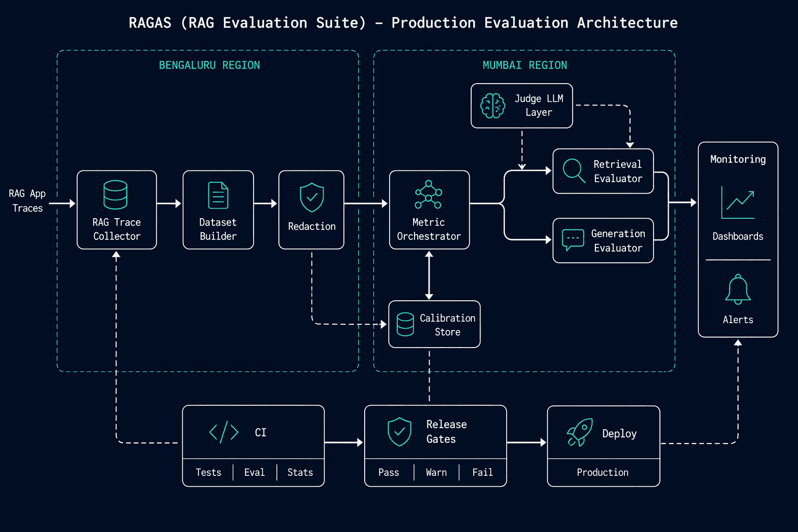The image size is (798, 532).
Task: Select the Warn segment in Release Gates
Action: pos(436,472)
